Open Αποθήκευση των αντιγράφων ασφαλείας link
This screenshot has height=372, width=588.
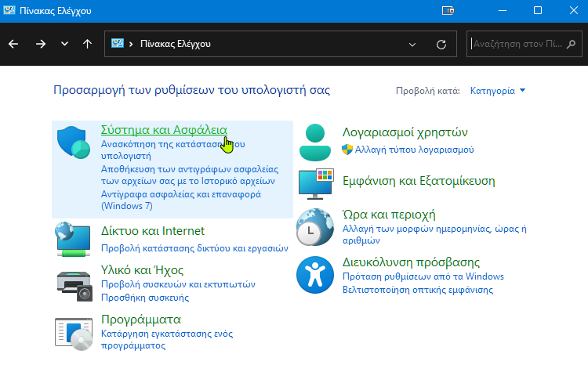pos(190,175)
